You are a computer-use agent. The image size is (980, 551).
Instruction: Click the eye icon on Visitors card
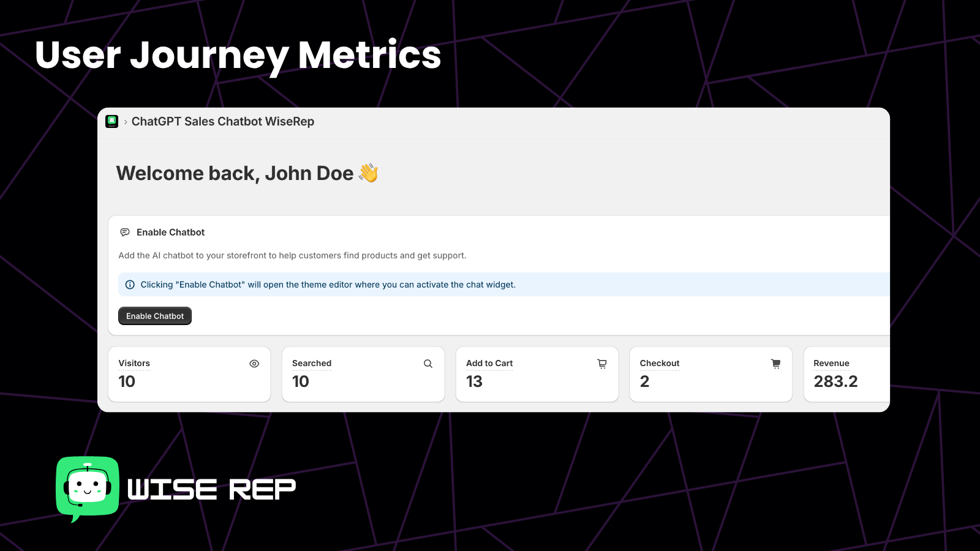254,364
